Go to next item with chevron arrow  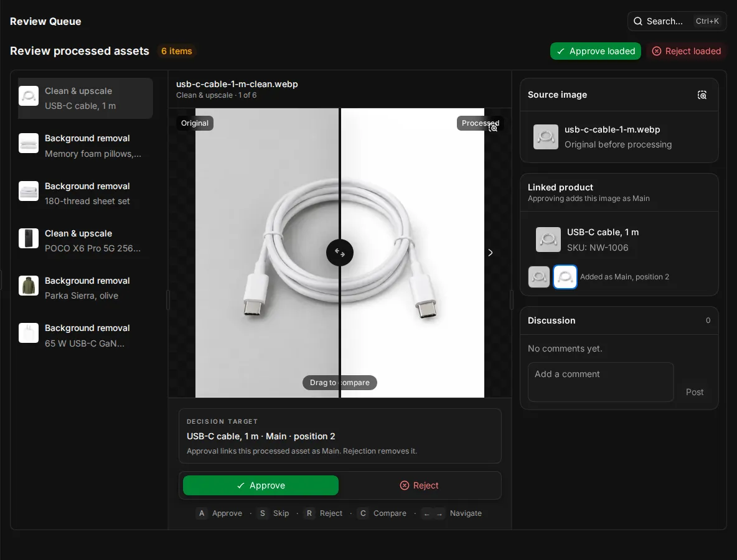click(x=491, y=253)
